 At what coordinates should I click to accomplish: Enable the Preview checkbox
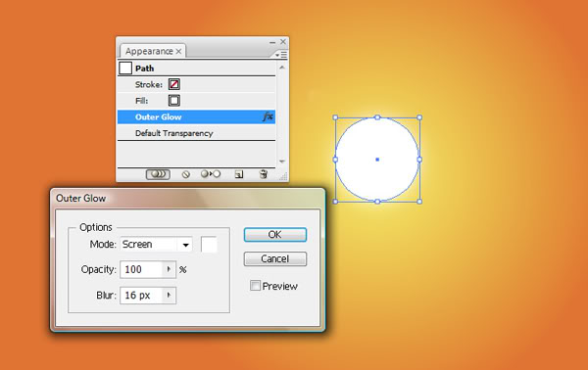point(255,286)
